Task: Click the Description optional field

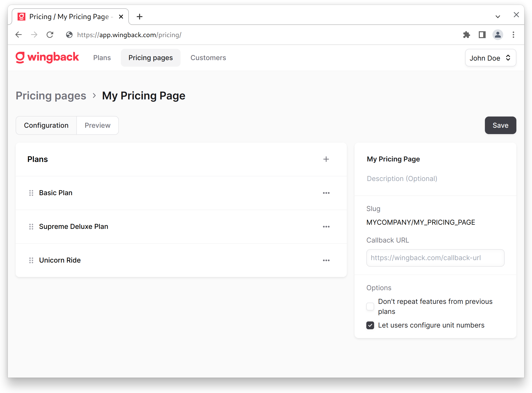Action: [x=402, y=179]
